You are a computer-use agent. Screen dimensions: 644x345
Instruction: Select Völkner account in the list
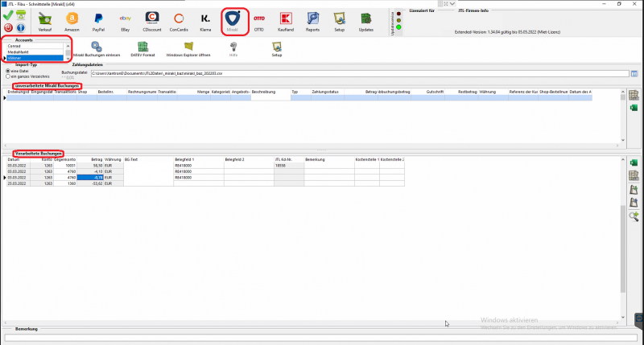(x=32, y=58)
